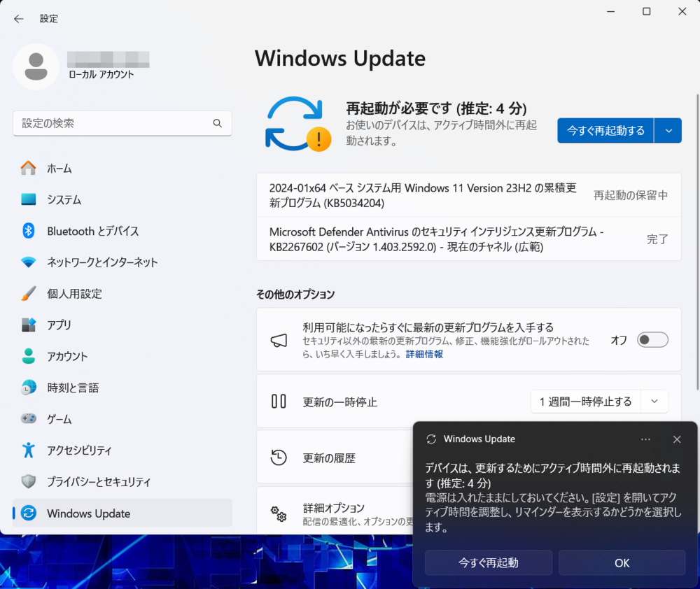Click the 今すぐ再起動する button
The height and width of the screenshot is (589, 700).
605,130
